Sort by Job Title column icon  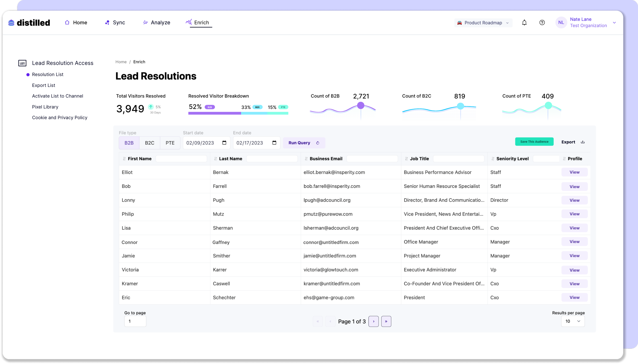(x=407, y=159)
